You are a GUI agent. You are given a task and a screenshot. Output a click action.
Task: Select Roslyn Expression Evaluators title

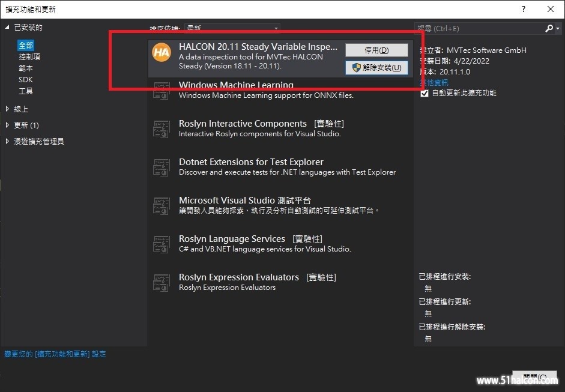239,277
